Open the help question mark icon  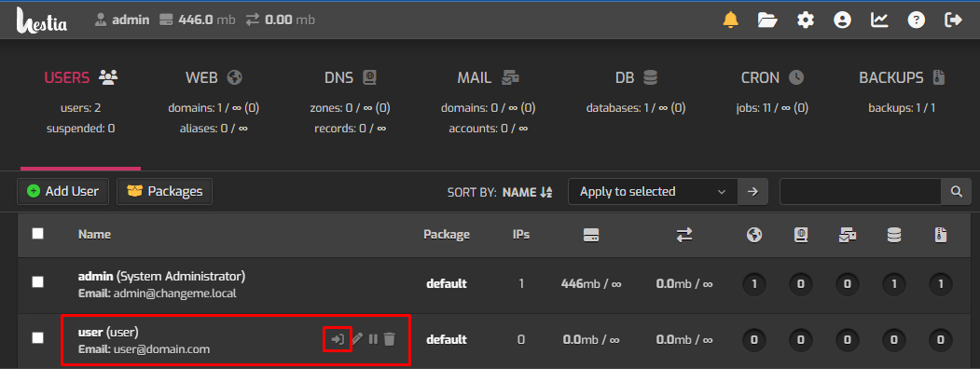tap(917, 20)
